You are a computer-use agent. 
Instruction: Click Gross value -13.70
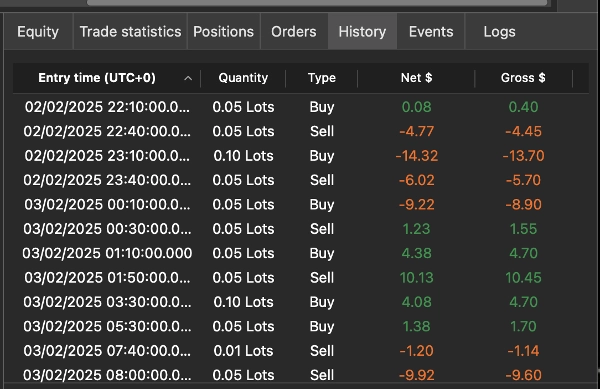[x=523, y=156]
